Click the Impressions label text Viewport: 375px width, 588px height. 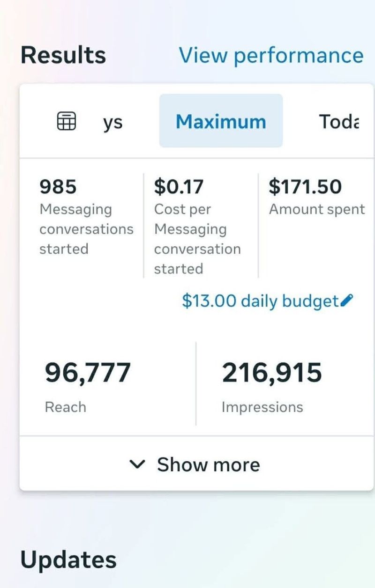pos(262,407)
